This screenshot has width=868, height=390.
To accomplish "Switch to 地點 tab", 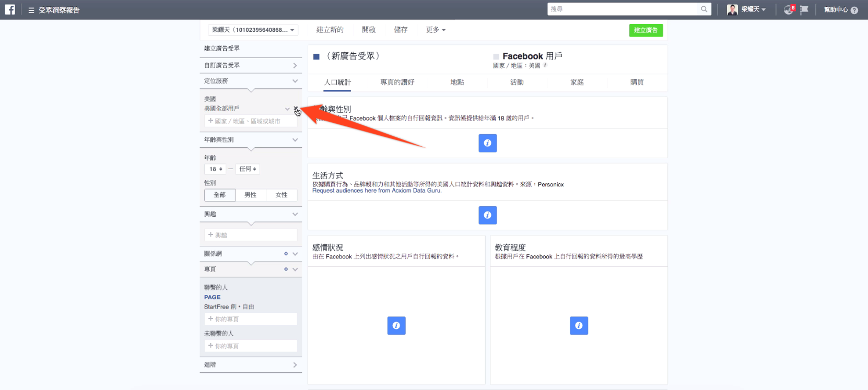I will (457, 82).
